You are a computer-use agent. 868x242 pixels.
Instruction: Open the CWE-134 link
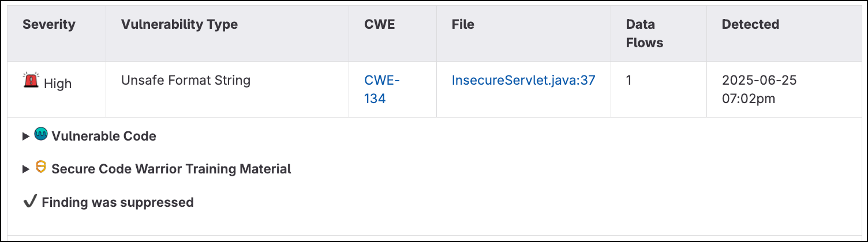click(x=382, y=89)
